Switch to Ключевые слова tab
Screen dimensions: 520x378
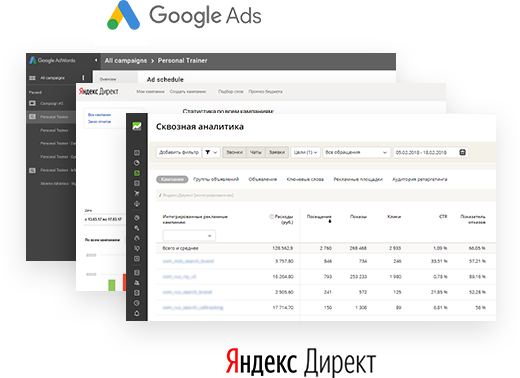[305, 179]
